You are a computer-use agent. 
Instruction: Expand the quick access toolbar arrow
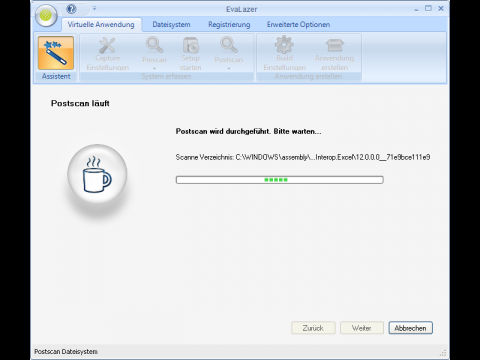pyautogui.click(x=94, y=8)
